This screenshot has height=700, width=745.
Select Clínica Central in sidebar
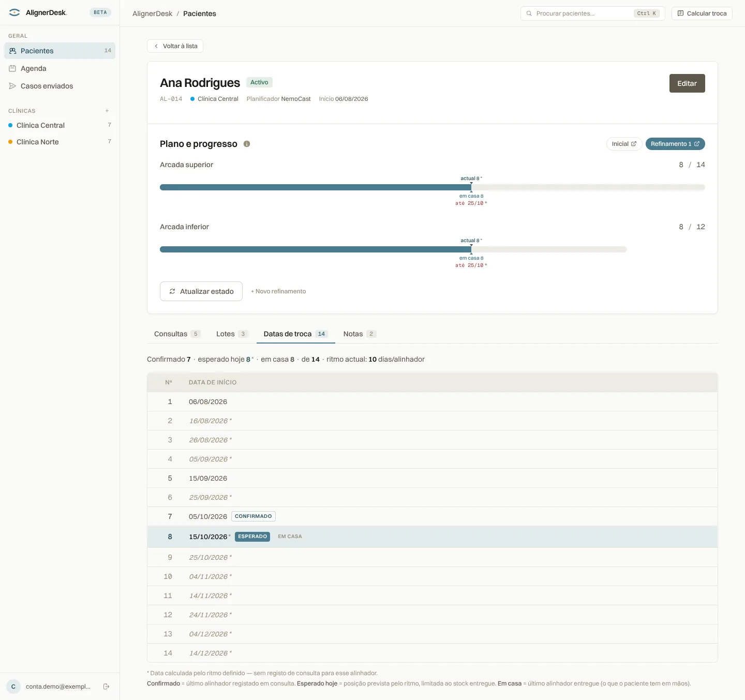pos(59,125)
